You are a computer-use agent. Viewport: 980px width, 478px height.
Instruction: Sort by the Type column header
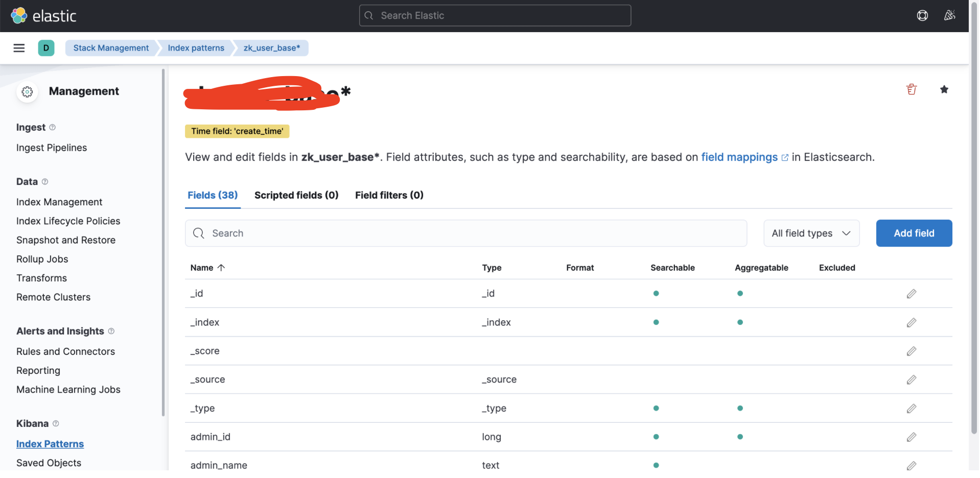coord(492,268)
